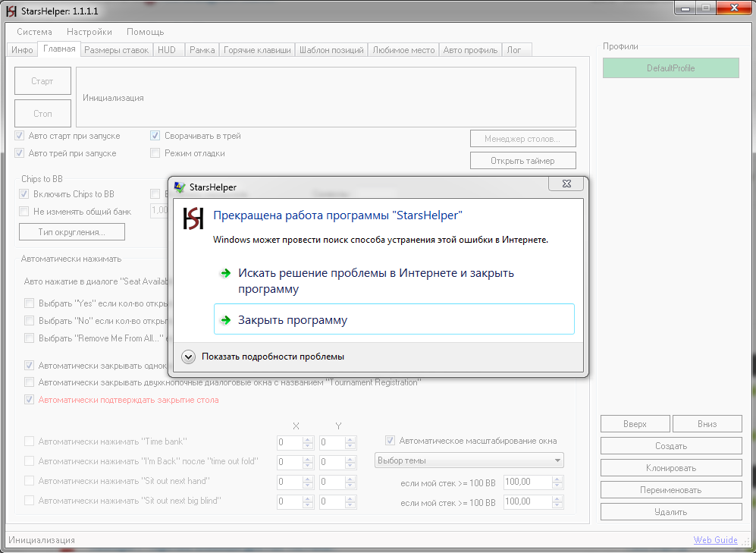Switch to the 'Любимое место' tab
This screenshot has width=756, height=553.
[403, 50]
